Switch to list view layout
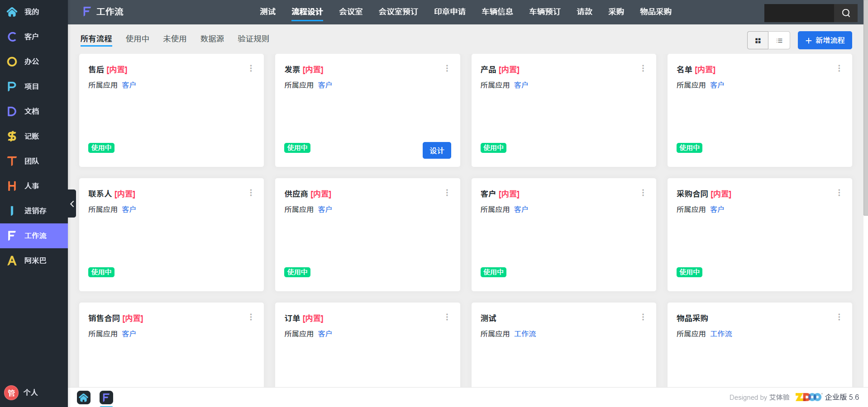This screenshot has width=868, height=407. [779, 41]
